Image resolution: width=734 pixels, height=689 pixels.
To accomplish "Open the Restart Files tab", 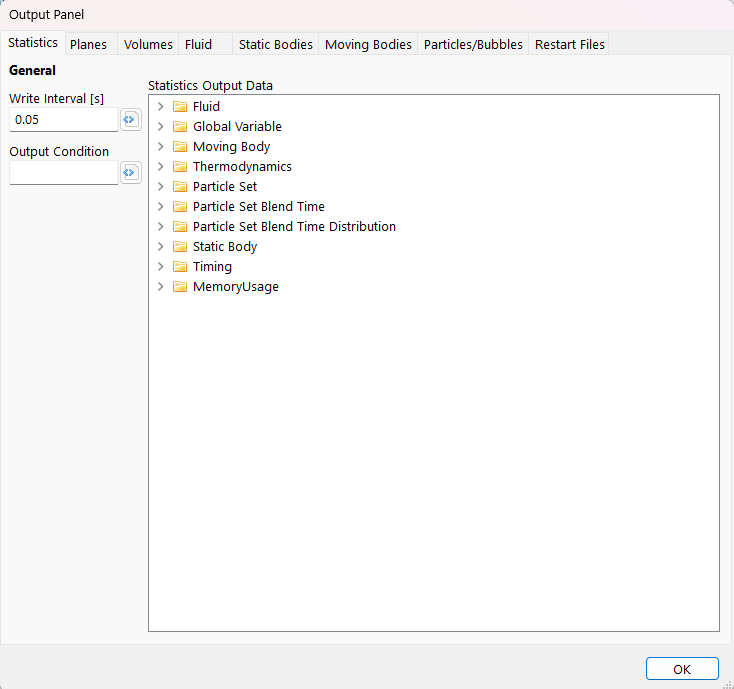I will point(569,45).
